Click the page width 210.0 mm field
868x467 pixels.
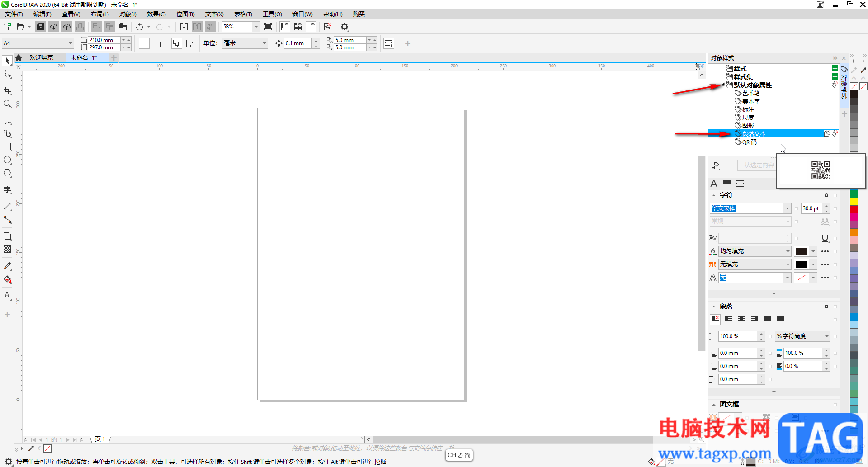(104, 40)
